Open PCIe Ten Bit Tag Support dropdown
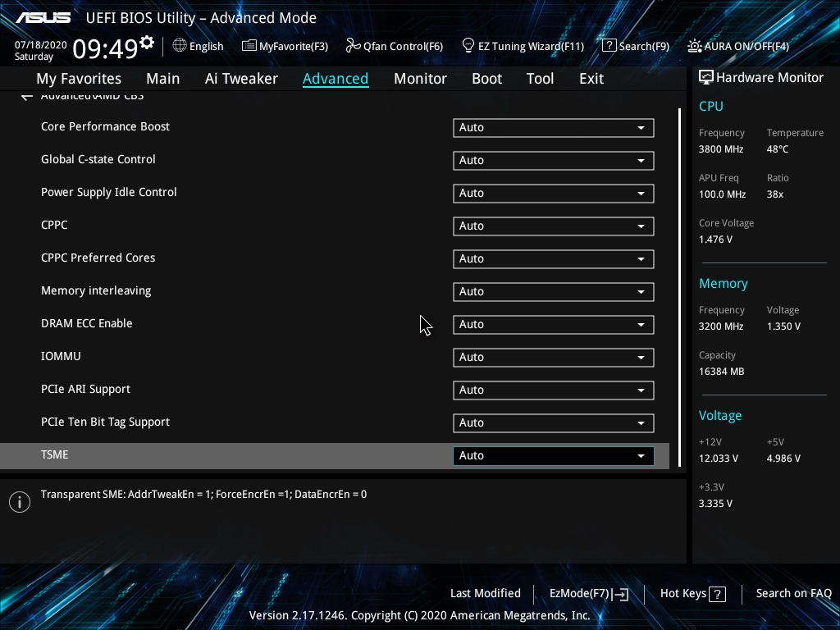Viewport: 840px width, 630px height. pyautogui.click(x=554, y=422)
